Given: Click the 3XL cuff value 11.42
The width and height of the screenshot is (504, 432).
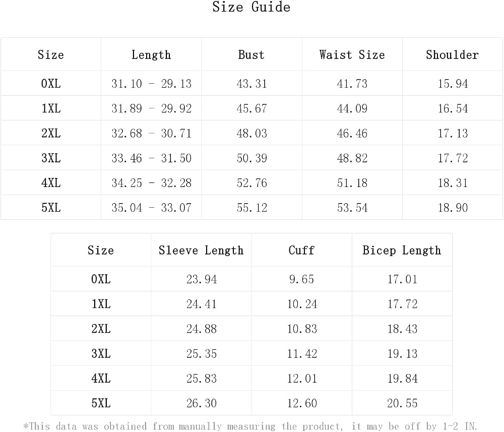Looking at the screenshot, I should pyautogui.click(x=302, y=354).
